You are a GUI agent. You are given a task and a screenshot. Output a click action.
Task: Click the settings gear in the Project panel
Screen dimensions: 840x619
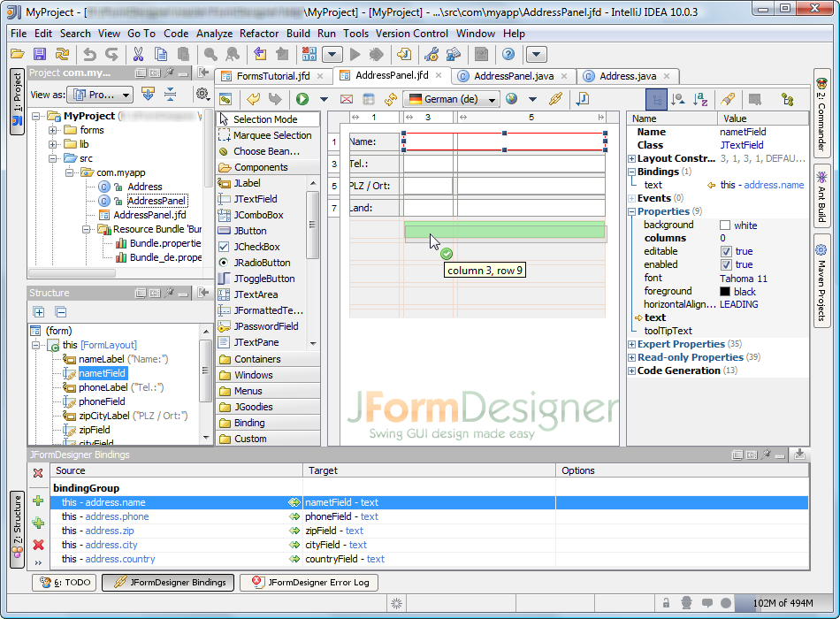(x=202, y=95)
